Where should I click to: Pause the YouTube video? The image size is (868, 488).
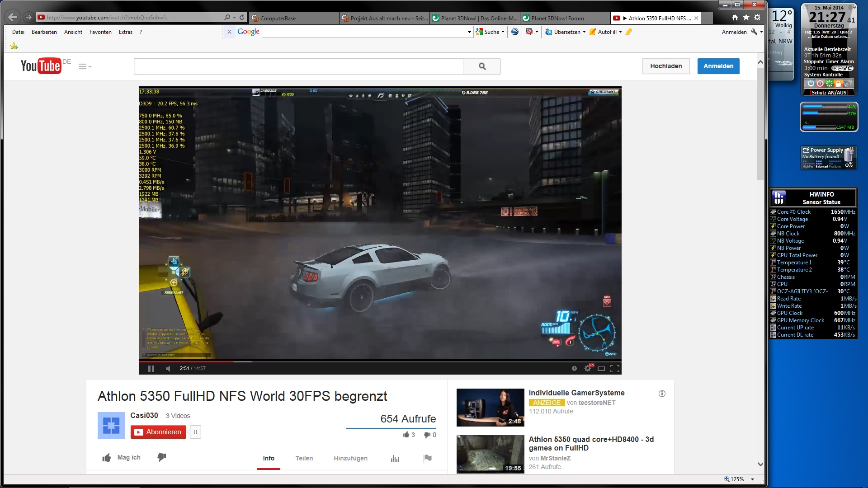click(151, 369)
